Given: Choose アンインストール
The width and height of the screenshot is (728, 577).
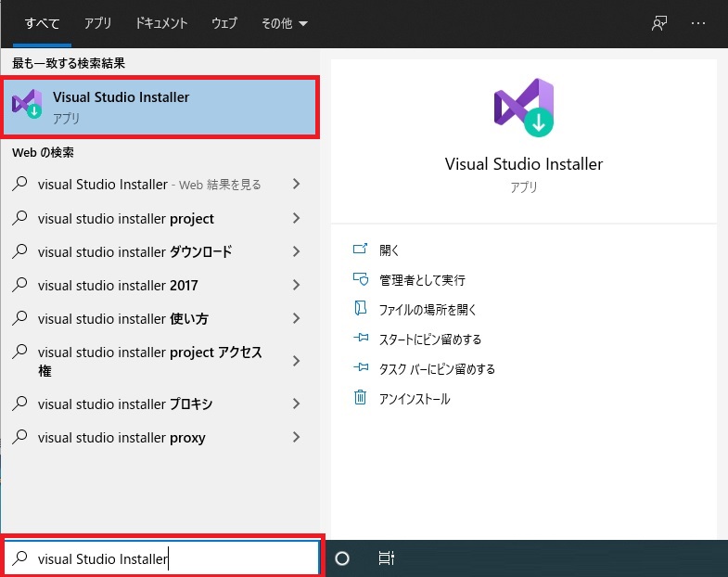Looking at the screenshot, I should tap(415, 399).
